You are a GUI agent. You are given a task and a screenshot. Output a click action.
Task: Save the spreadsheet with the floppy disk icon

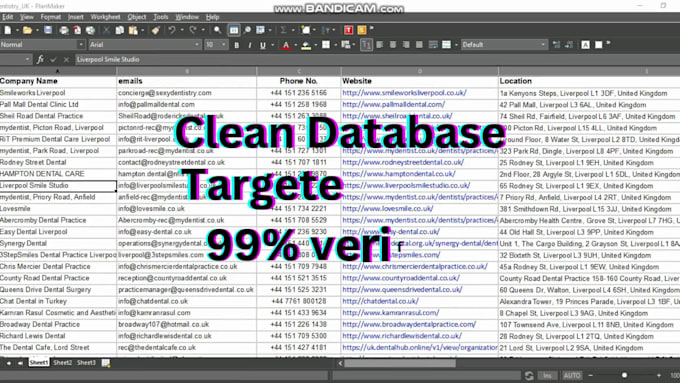pyautogui.click(x=48, y=30)
